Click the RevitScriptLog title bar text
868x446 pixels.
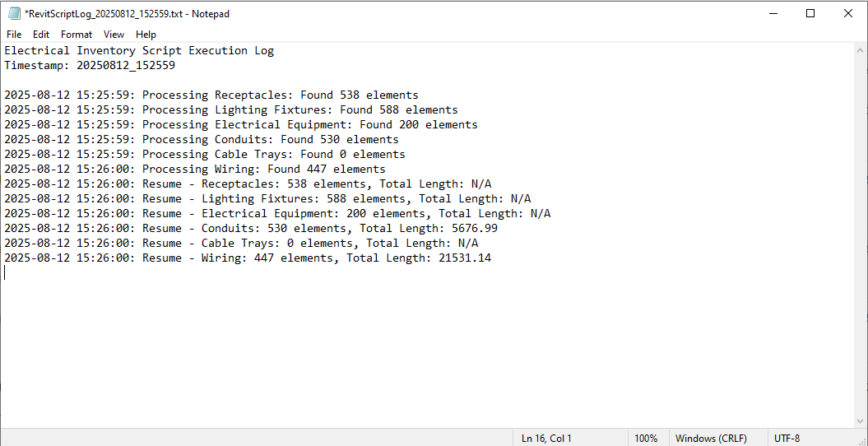click(128, 13)
